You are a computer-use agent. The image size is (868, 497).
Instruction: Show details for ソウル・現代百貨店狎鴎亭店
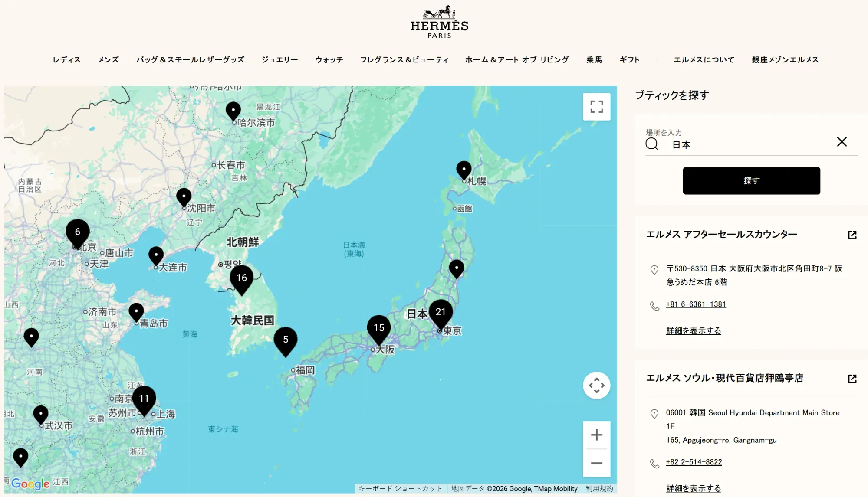click(x=694, y=488)
